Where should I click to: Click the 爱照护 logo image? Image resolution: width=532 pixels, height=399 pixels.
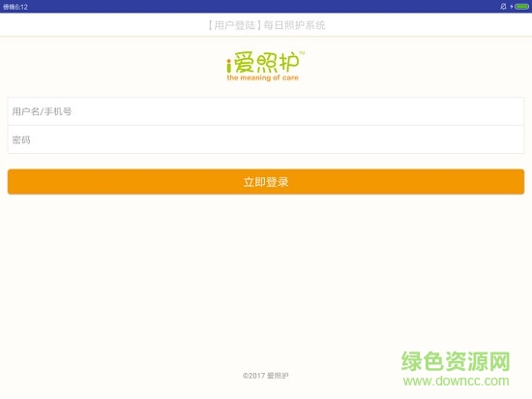266,66
